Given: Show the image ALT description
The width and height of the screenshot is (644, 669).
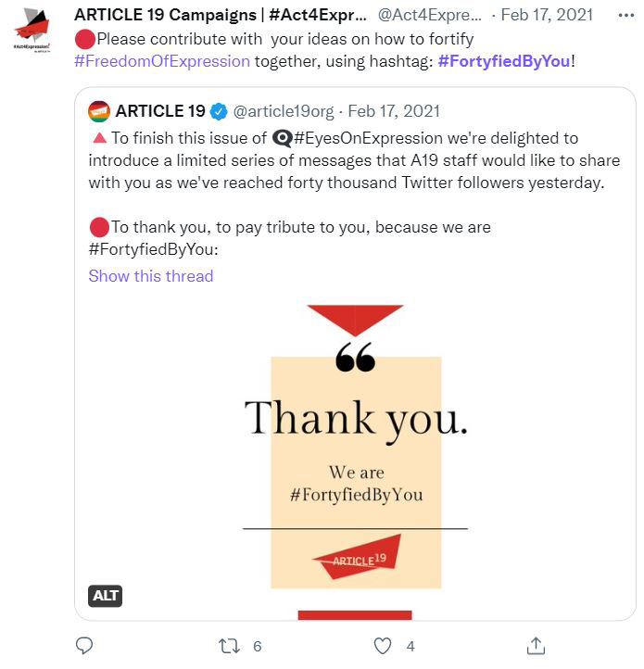Looking at the screenshot, I should [106, 596].
